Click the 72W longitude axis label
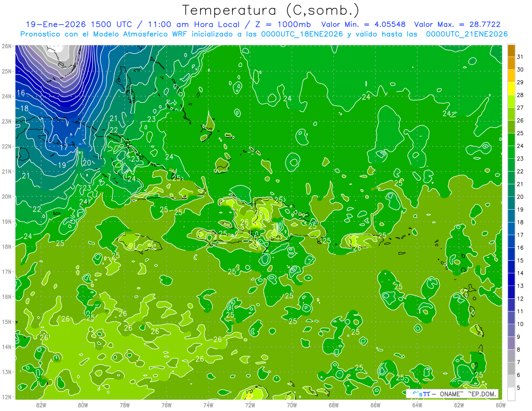The image size is (532, 411). (250, 405)
